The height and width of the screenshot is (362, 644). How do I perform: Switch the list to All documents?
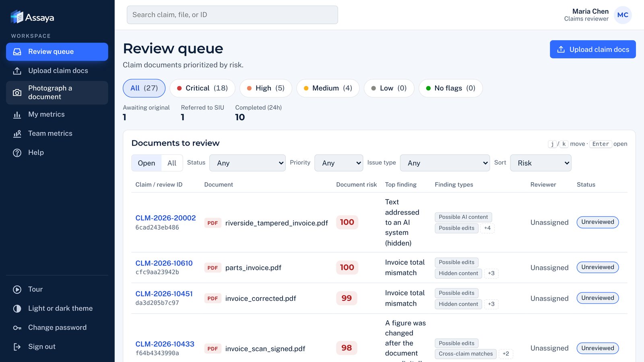pyautogui.click(x=172, y=163)
